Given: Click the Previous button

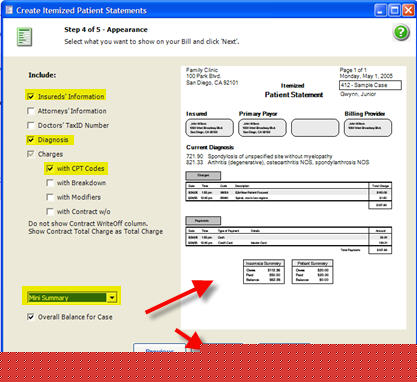Looking at the screenshot, I should [159, 348].
